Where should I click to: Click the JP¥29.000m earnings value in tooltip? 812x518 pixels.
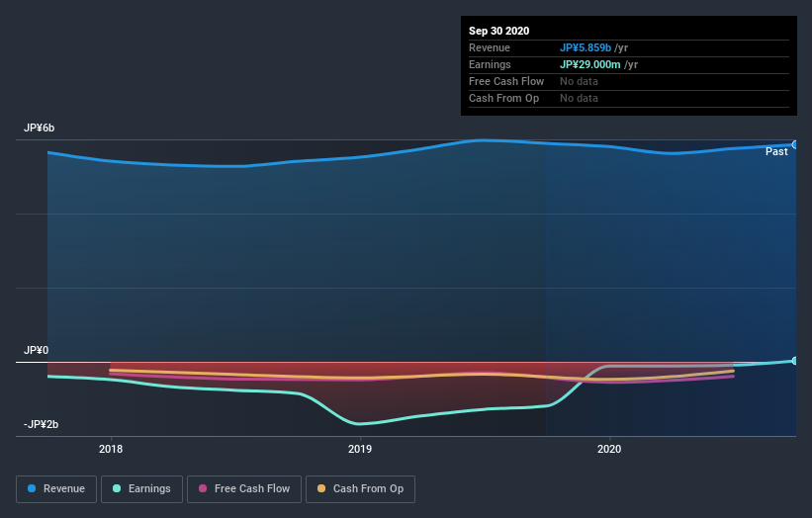pos(589,64)
